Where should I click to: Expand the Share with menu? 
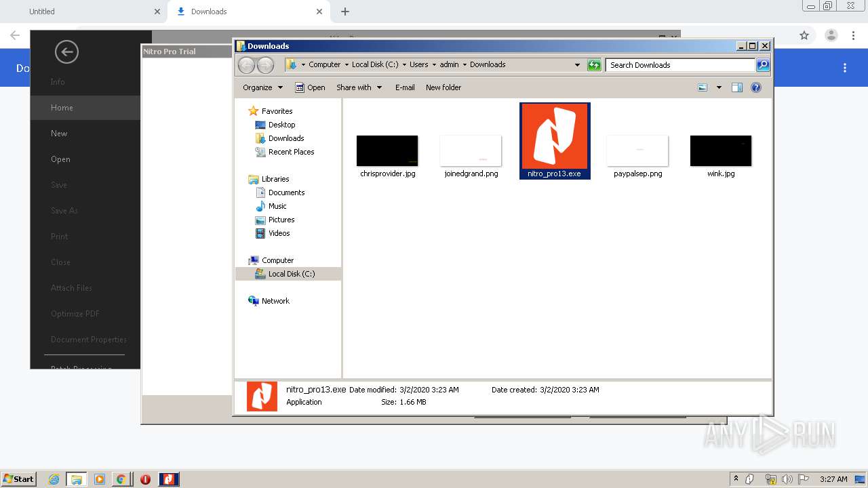[x=359, y=87]
